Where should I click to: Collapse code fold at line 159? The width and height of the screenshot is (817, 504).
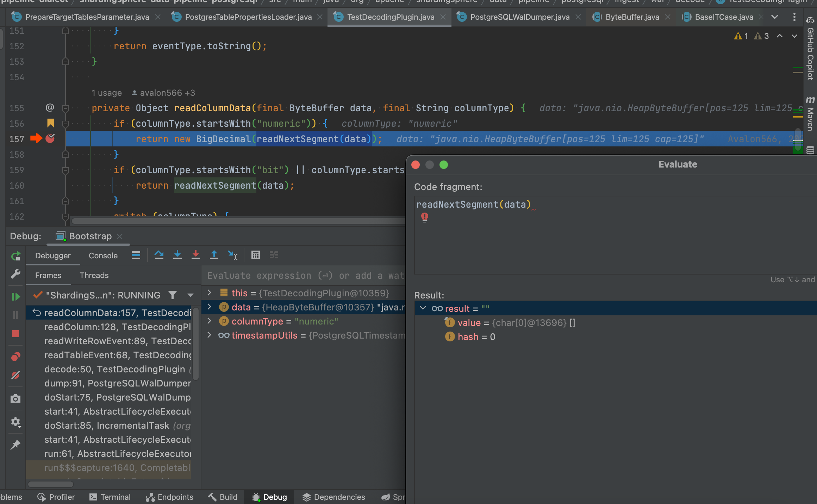click(65, 170)
